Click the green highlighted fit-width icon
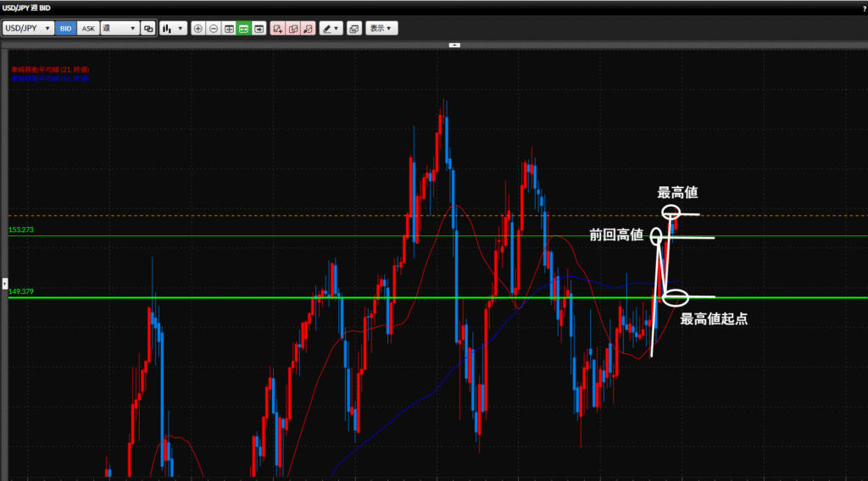This screenshot has height=481, width=868. (243, 28)
